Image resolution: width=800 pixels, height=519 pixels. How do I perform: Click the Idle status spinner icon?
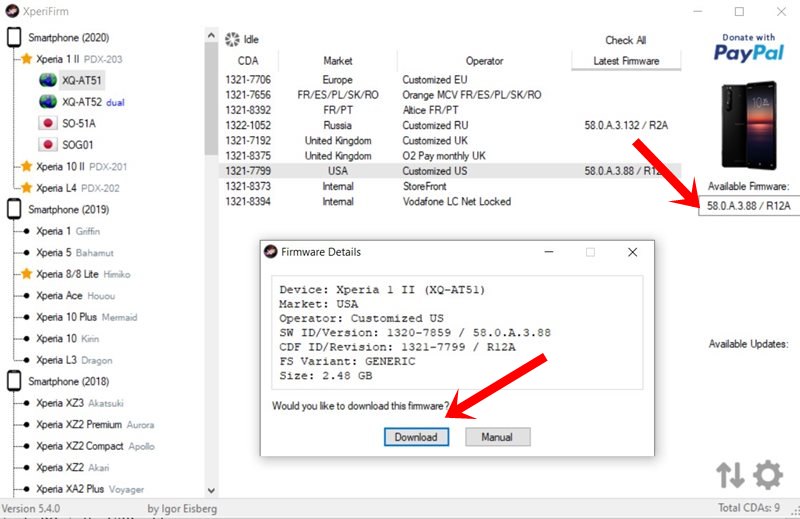coord(232,39)
